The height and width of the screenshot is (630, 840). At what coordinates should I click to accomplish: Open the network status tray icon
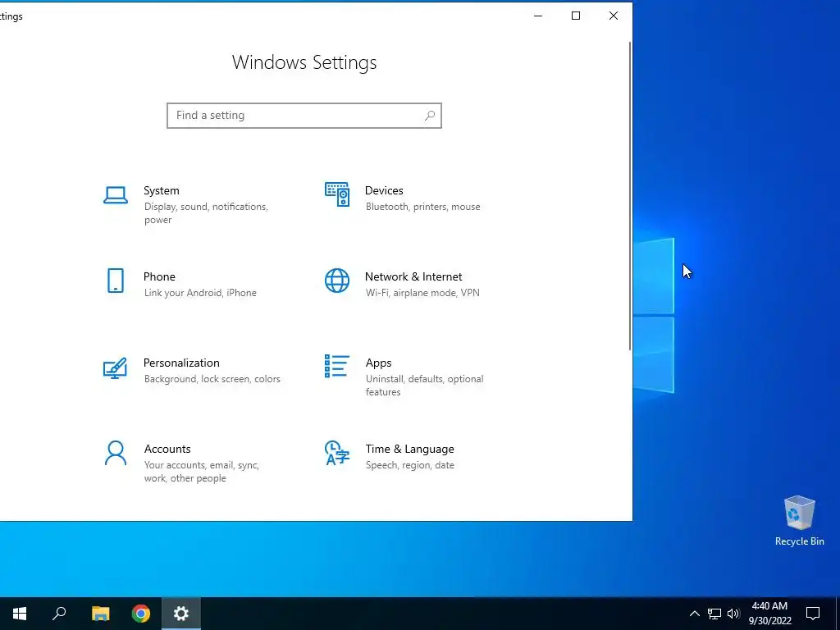pos(714,614)
